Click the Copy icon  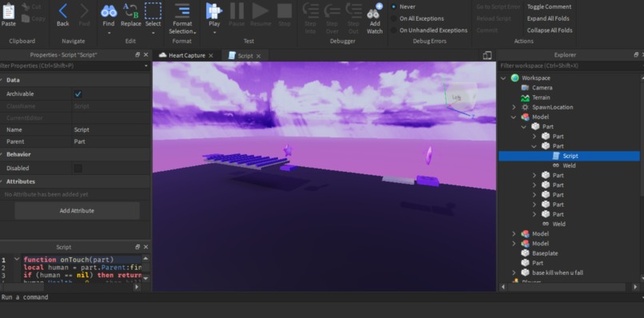(x=26, y=18)
